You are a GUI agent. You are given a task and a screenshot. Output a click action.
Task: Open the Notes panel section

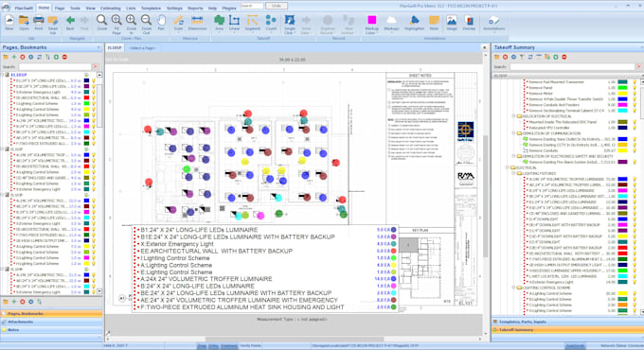(51, 329)
